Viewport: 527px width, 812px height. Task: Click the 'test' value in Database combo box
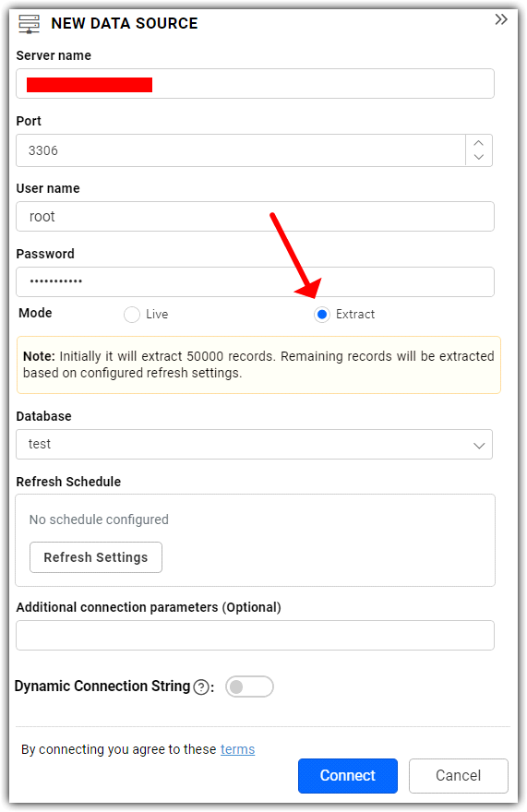40,445
